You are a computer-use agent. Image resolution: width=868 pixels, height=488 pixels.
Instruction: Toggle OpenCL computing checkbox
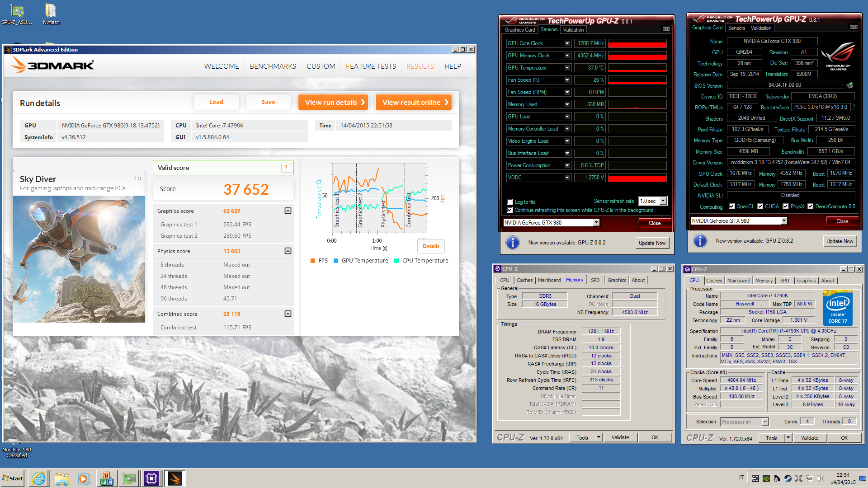732,206
